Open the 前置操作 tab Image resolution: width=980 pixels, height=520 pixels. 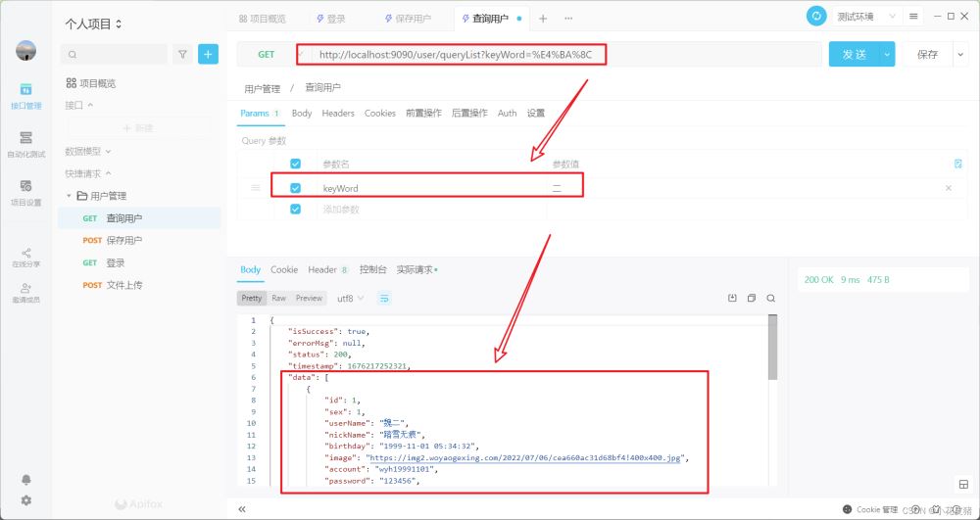click(x=423, y=113)
